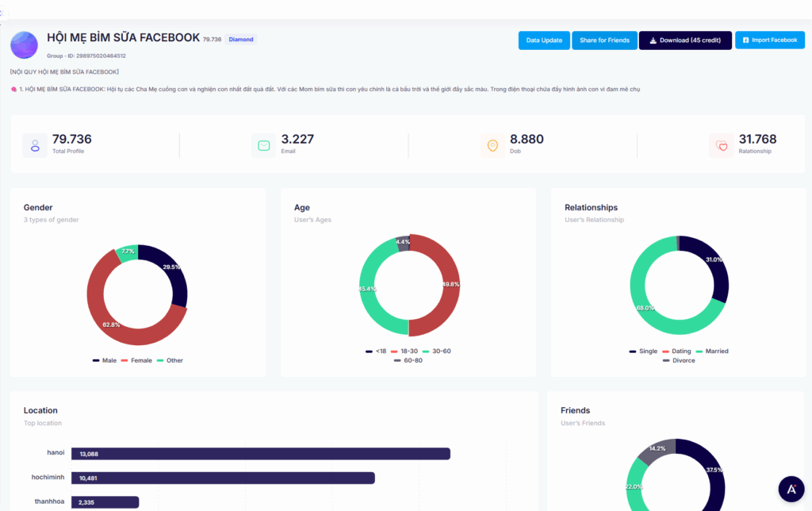Toggle the Married legend in Relationships chart
The width and height of the screenshot is (812, 511).
(x=712, y=352)
